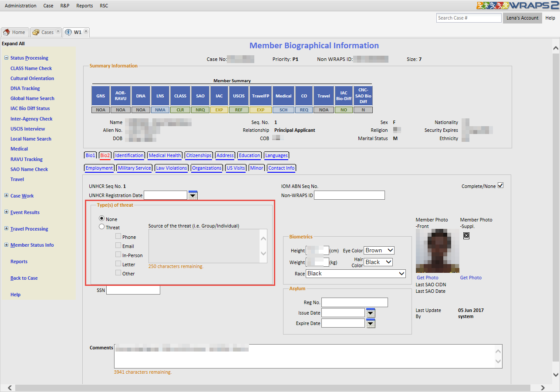Close the Cases tab using its X
This screenshot has width=560, height=392.
[x=58, y=32]
